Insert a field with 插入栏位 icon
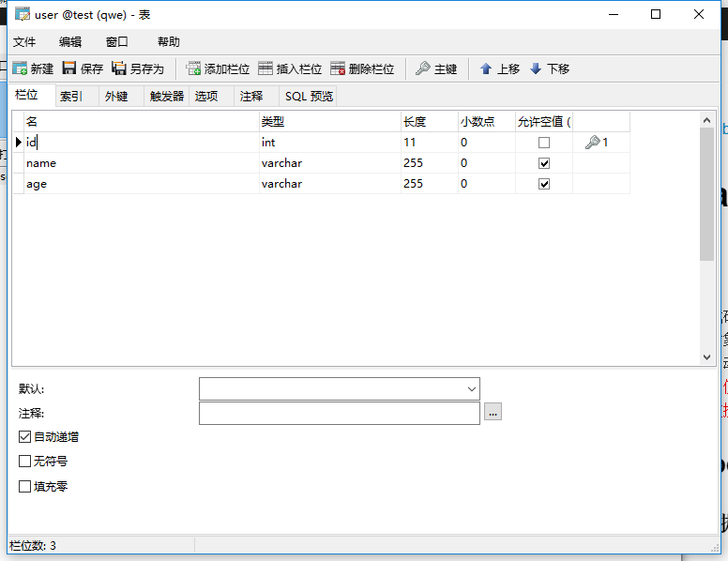The height and width of the screenshot is (561, 728). coord(265,68)
